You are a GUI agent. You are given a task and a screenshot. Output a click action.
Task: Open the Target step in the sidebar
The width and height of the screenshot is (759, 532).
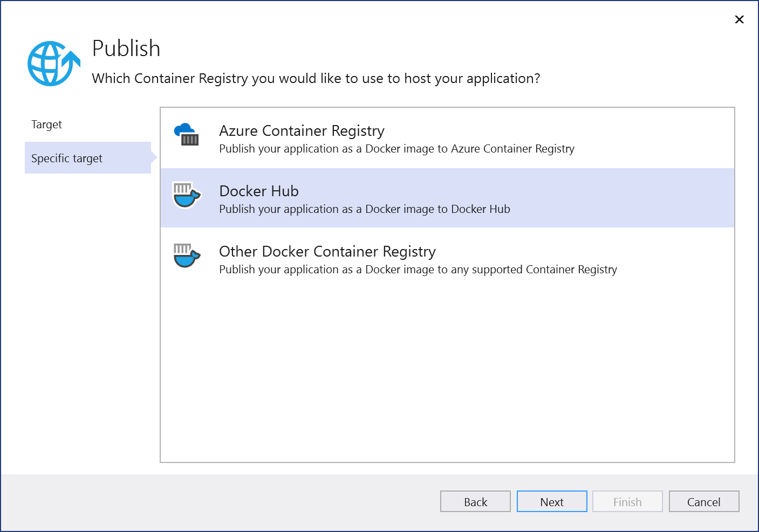[46, 124]
